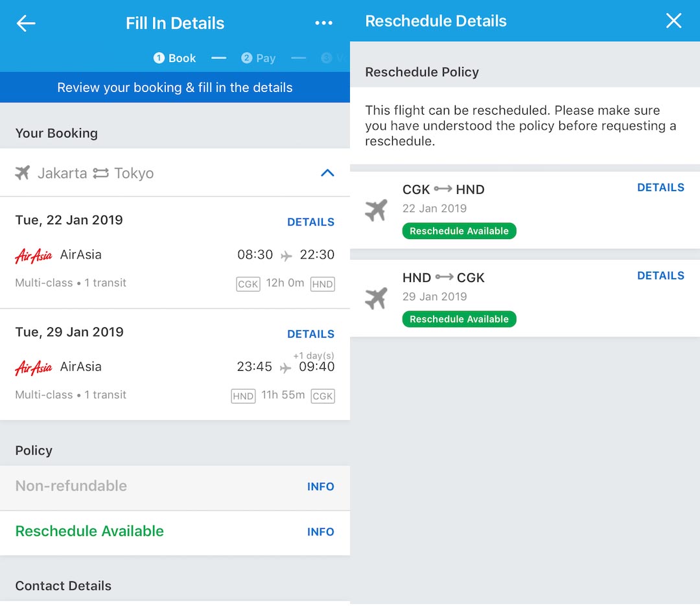Show DETAILS for HND to CGK reschedule

[x=660, y=275]
